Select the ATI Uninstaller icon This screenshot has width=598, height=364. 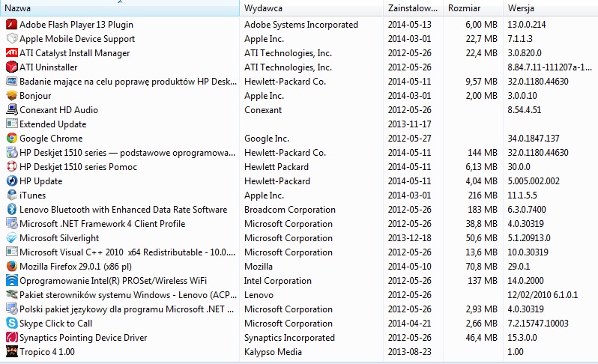(x=12, y=67)
